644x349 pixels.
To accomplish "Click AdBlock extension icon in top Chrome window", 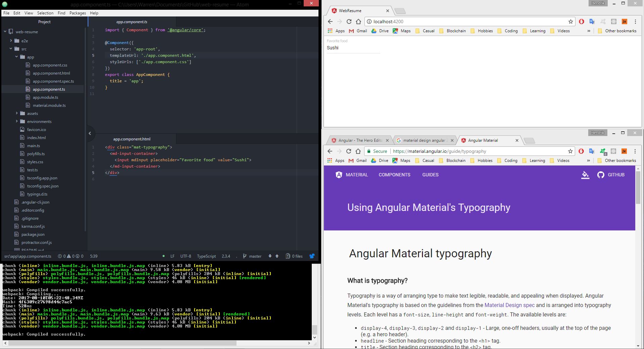I will click(582, 21).
